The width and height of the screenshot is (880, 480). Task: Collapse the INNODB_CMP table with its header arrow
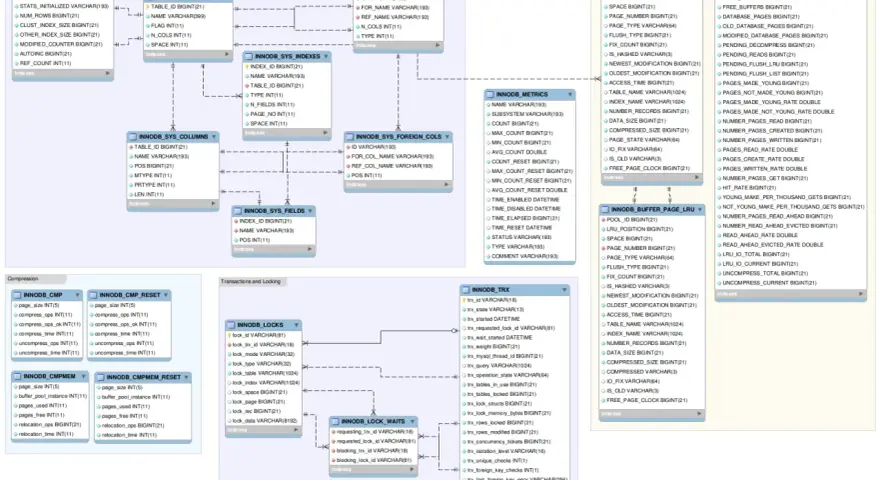click(x=77, y=295)
